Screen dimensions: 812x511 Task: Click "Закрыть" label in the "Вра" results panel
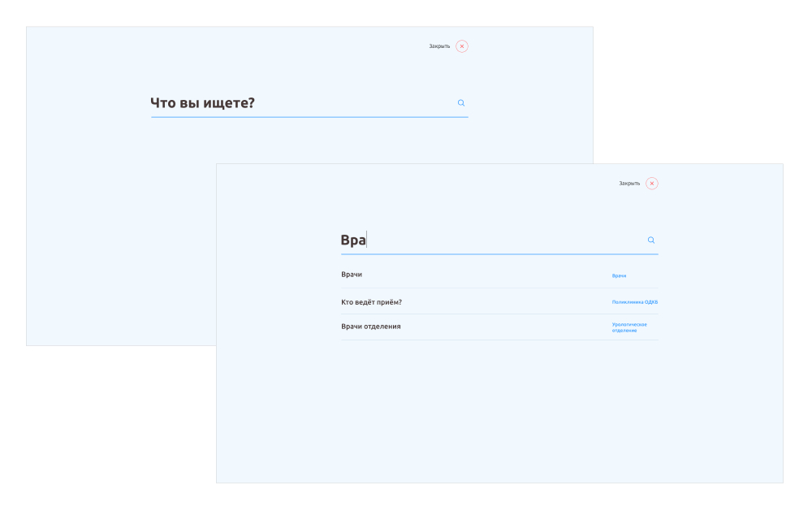(629, 184)
